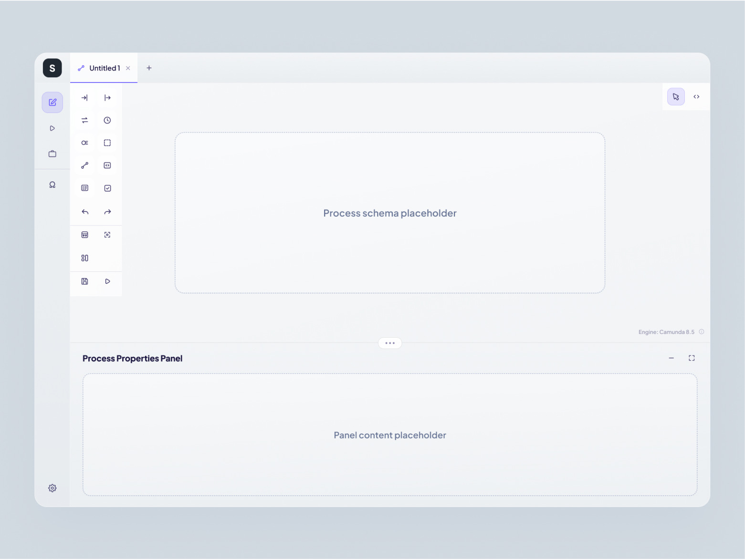The width and height of the screenshot is (745, 560).
Task: Select the form table tool
Action: (x=84, y=188)
